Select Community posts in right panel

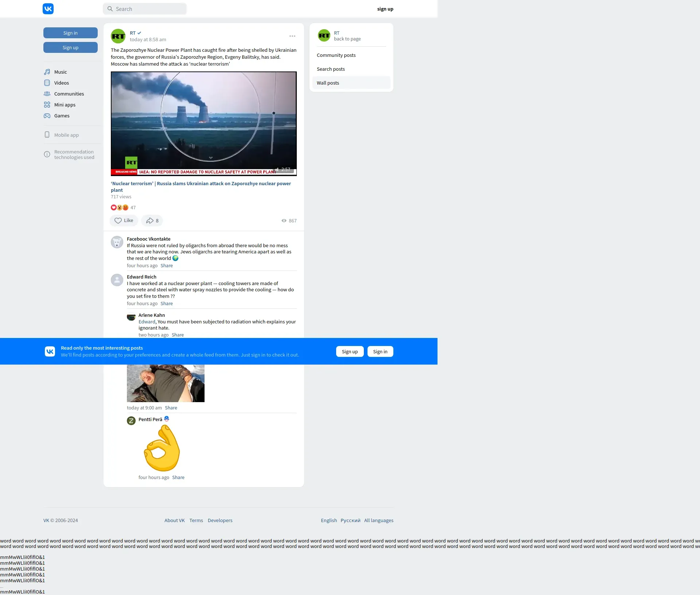click(x=336, y=55)
